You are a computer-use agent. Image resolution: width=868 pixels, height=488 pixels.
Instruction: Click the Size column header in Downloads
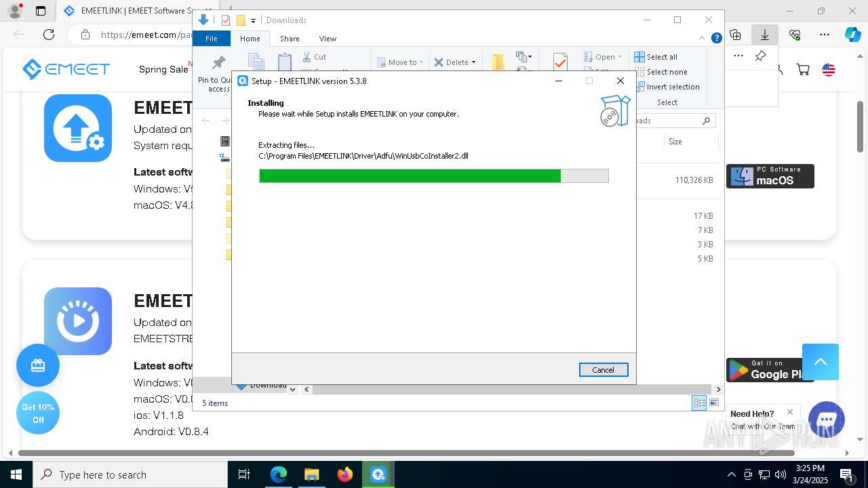coord(690,142)
